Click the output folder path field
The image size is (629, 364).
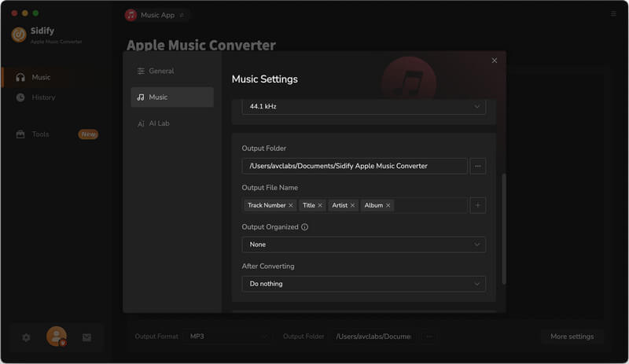pos(355,166)
